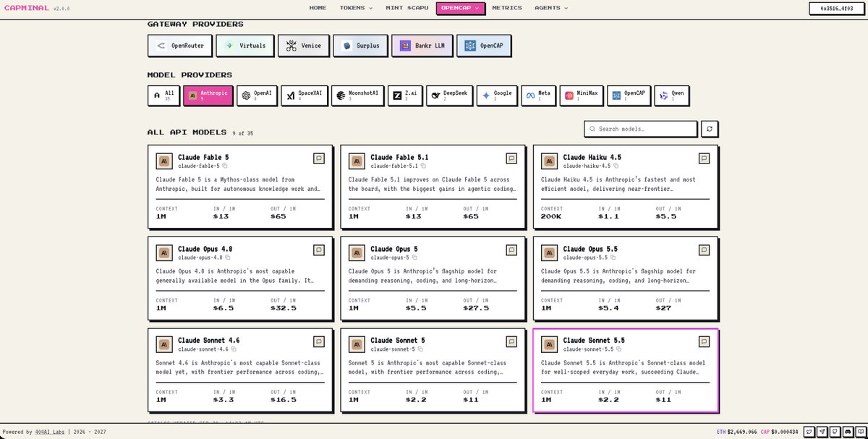Open the Mint $CAPU page
The image size is (868, 439).
point(407,8)
